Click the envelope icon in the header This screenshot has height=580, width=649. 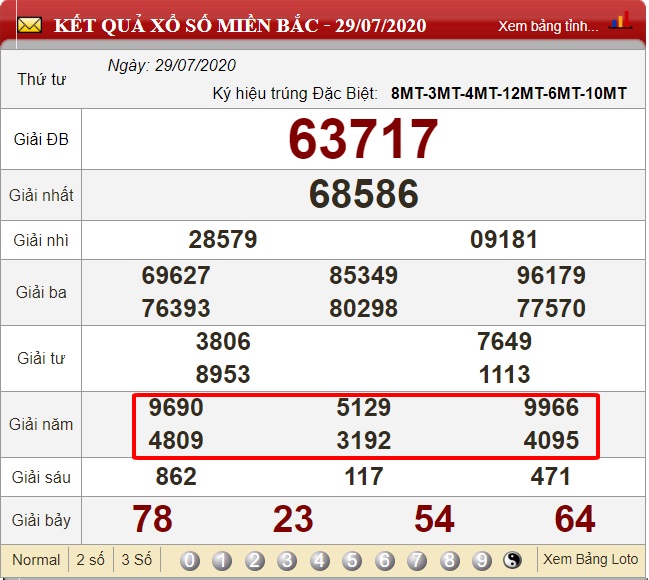click(x=30, y=24)
